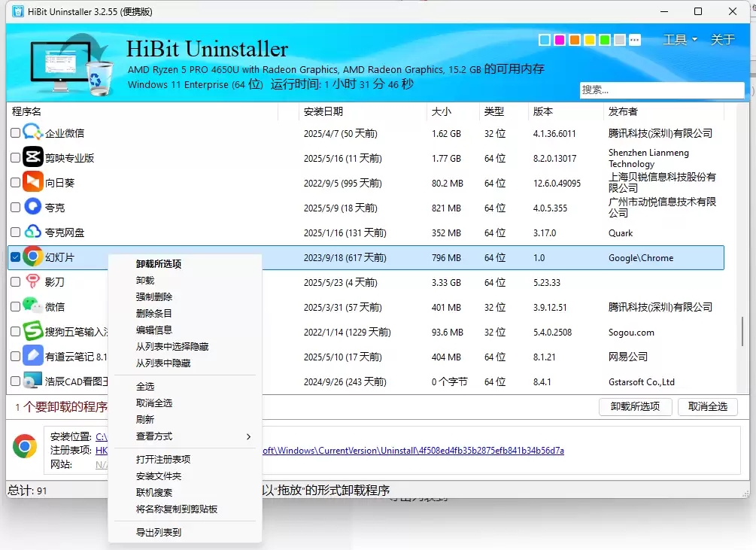
Task: Click the 有道云笔记 app icon
Action: pos(33,356)
